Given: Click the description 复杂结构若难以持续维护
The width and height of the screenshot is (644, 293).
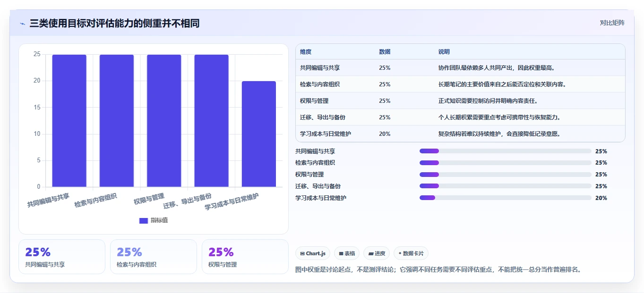Looking at the screenshot, I should [x=500, y=134].
